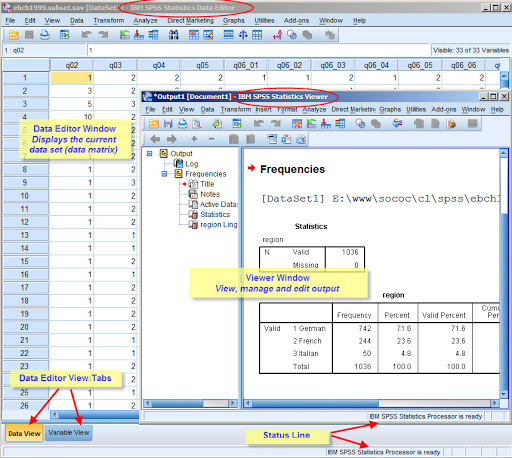Viewport: 512px width, 458px height.
Task: Click the cell value edit field
Action: coord(258,50)
